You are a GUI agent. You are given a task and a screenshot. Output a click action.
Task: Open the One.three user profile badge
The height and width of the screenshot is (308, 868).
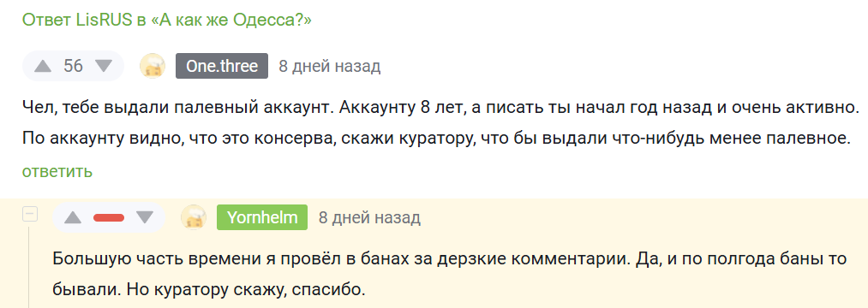pyautogui.click(x=222, y=67)
